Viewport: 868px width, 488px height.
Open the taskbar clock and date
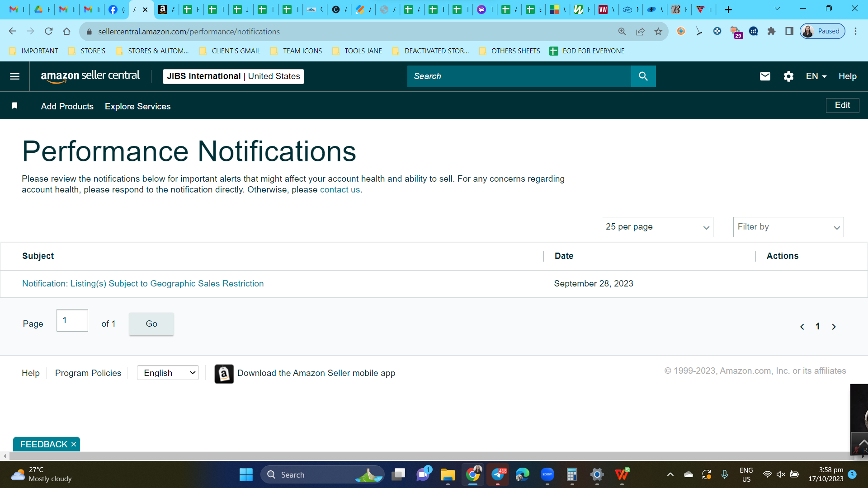pyautogui.click(x=826, y=474)
